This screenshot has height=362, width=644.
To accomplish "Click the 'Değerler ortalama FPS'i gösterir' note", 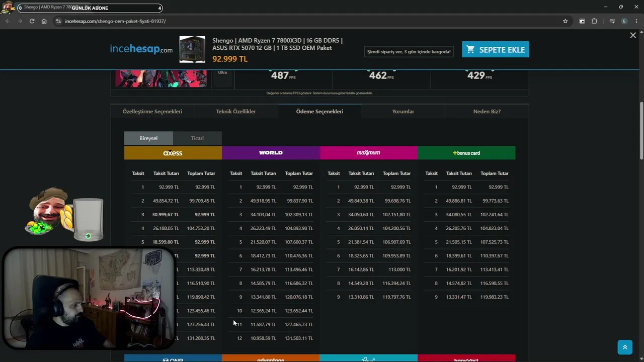I will click(x=319, y=93).
